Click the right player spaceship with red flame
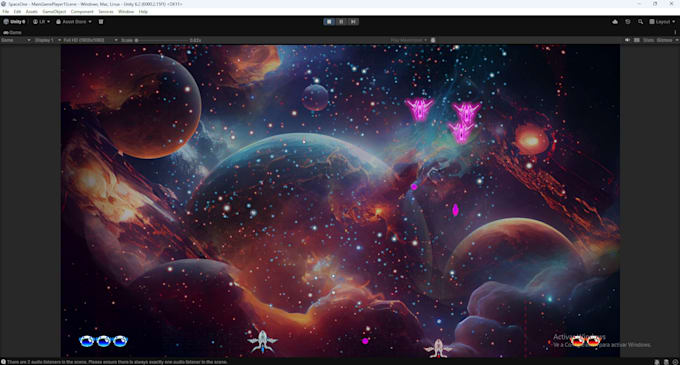The image size is (680, 365). [x=438, y=349]
